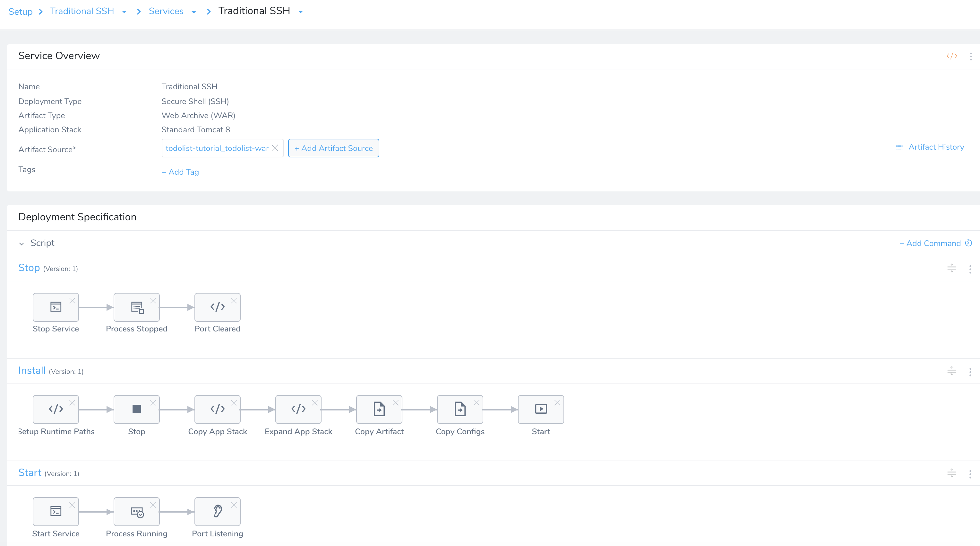Go to Setup breadcrumb
The width and height of the screenshot is (980, 546).
(21, 12)
